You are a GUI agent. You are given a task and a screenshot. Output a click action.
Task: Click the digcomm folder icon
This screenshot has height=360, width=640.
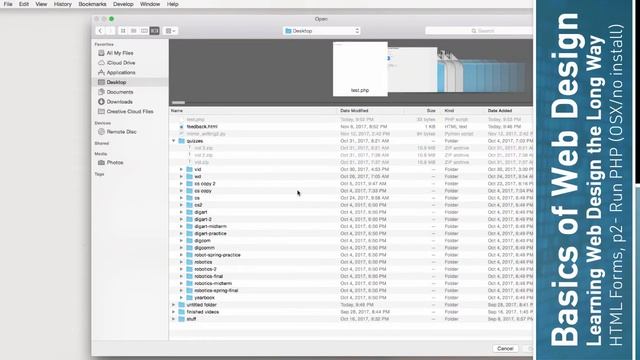[189, 248]
